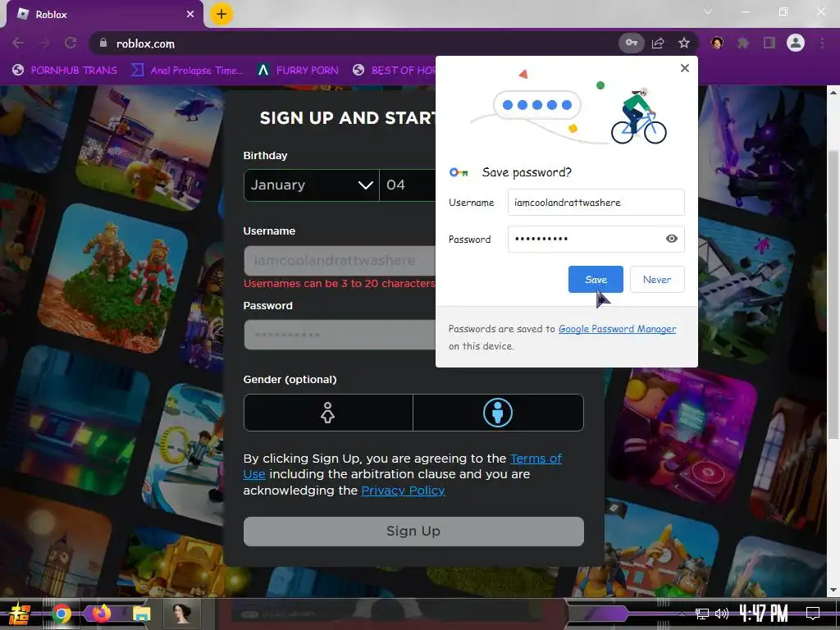
Task: Click the Roblox signup Password field
Action: (x=340, y=336)
